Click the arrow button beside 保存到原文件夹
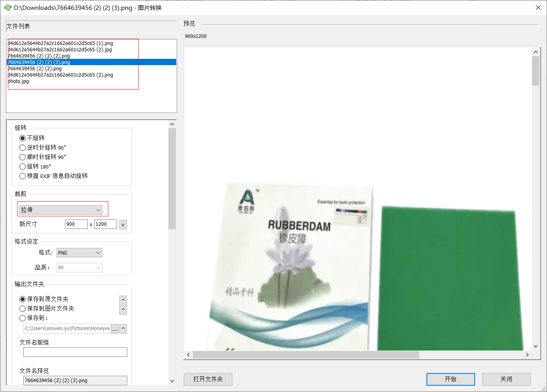547x392 pixels. click(123, 300)
